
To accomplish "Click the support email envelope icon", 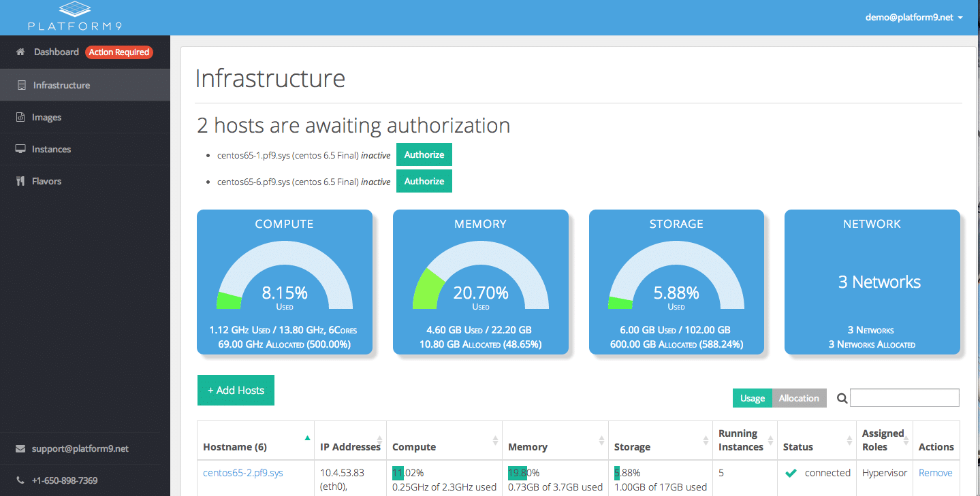I will [20, 448].
